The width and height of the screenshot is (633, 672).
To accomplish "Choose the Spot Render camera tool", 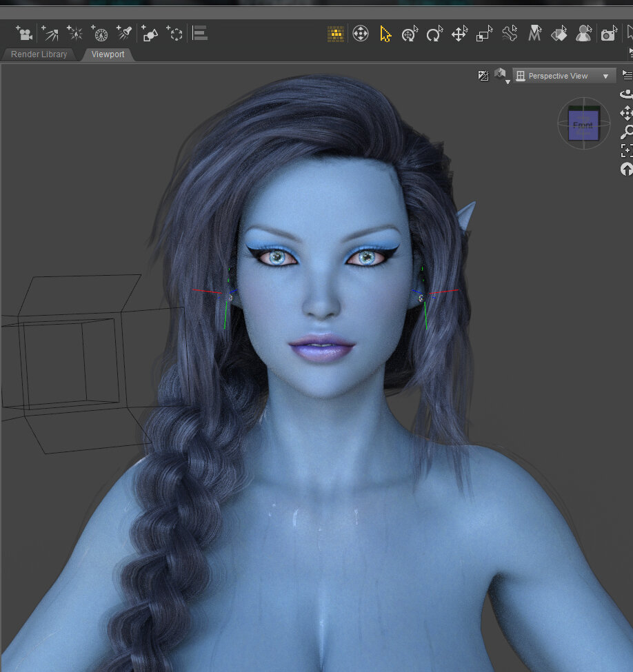I will (609, 34).
